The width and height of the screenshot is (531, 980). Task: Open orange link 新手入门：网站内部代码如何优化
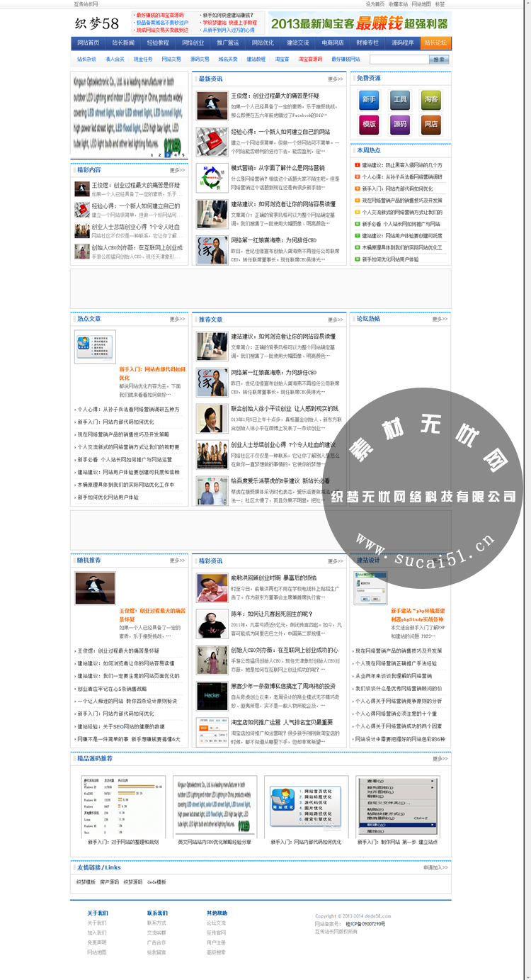[152, 373]
